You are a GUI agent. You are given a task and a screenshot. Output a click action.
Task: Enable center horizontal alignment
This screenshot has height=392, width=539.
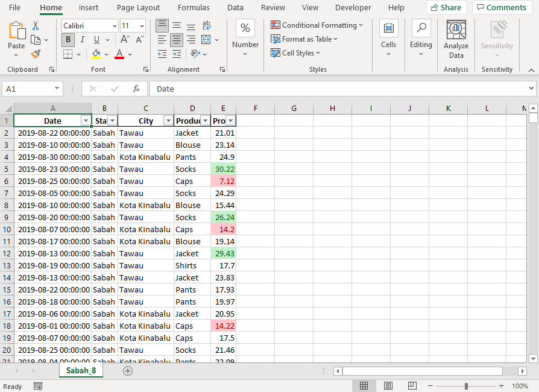(x=176, y=40)
